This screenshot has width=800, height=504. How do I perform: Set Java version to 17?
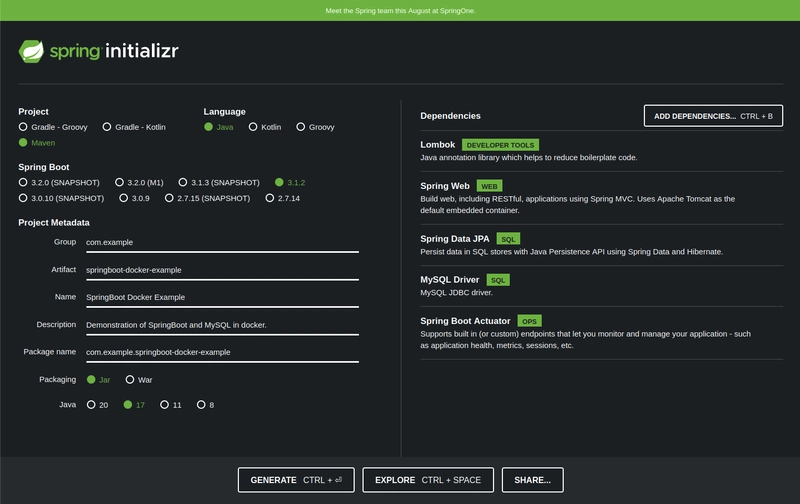point(134,405)
